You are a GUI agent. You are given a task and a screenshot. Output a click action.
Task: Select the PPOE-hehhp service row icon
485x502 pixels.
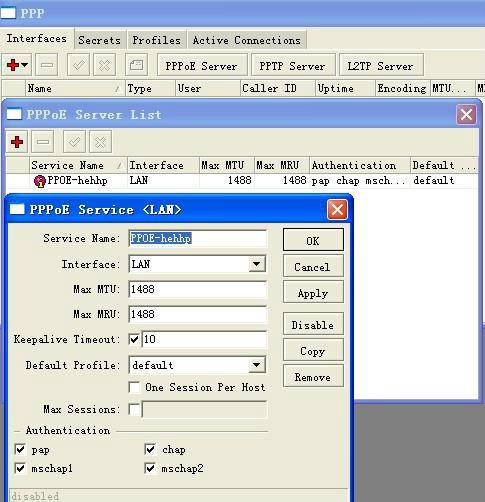40,181
